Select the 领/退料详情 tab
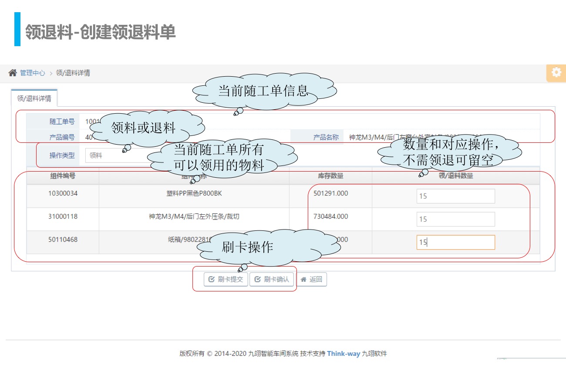Image resolution: width=566 pixels, height=392 pixels. 34,98
